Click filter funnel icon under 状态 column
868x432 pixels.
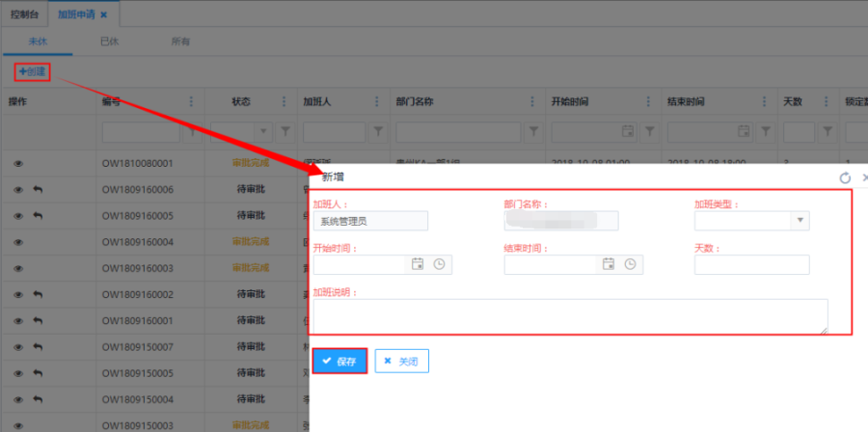point(286,131)
